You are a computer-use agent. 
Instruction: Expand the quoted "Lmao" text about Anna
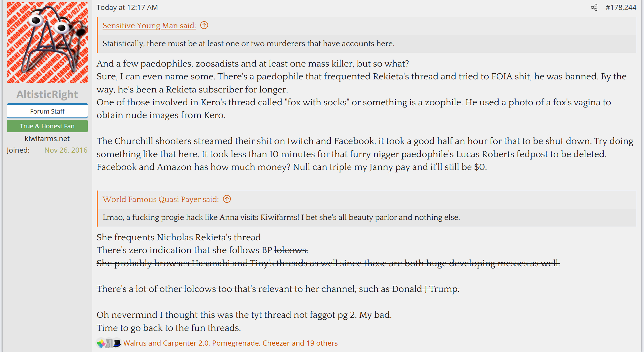click(x=281, y=217)
